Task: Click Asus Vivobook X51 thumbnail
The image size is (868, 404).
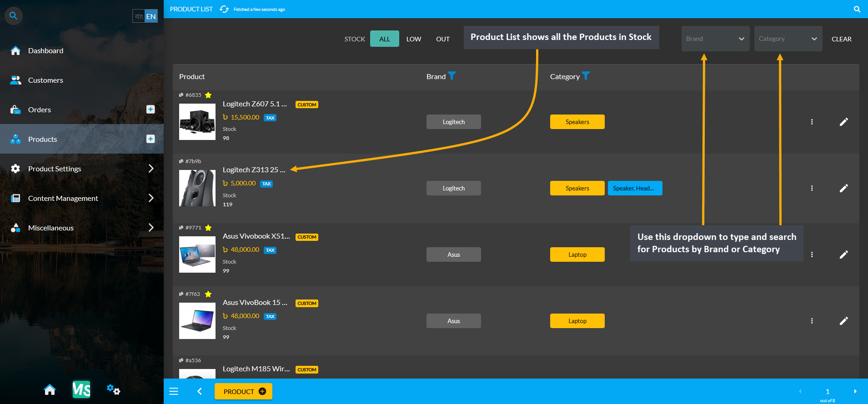Action: (x=197, y=254)
